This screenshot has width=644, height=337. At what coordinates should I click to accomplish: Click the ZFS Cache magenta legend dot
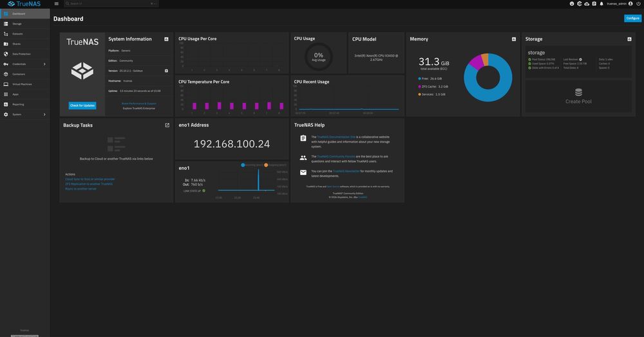[x=419, y=87]
